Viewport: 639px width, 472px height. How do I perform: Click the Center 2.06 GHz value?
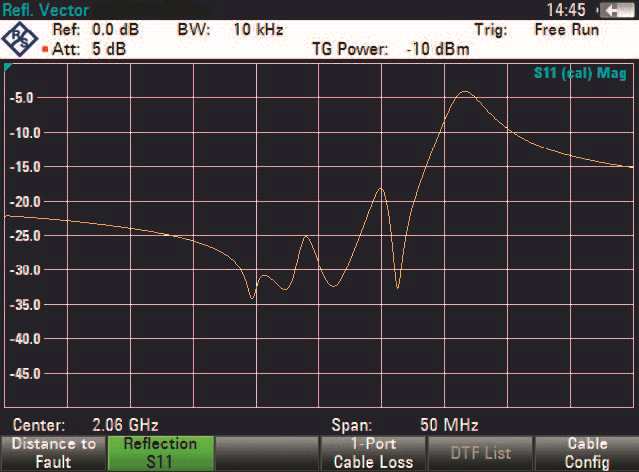tap(125, 425)
